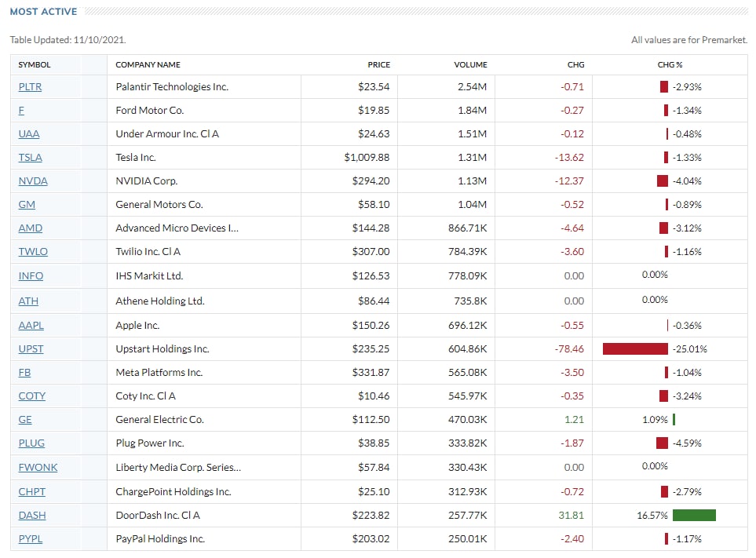Open the F ticker link for Ford
Viewport: 756px width, 558px height.
[21, 111]
